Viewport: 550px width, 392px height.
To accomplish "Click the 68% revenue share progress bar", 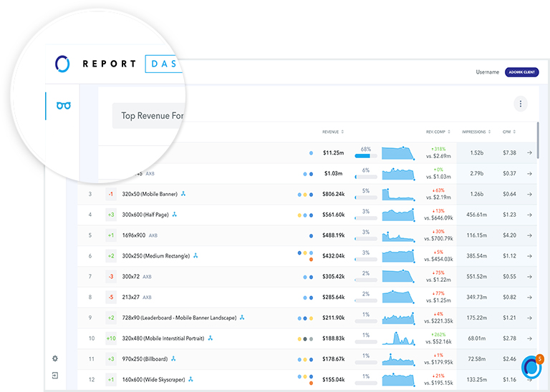I will click(x=365, y=155).
